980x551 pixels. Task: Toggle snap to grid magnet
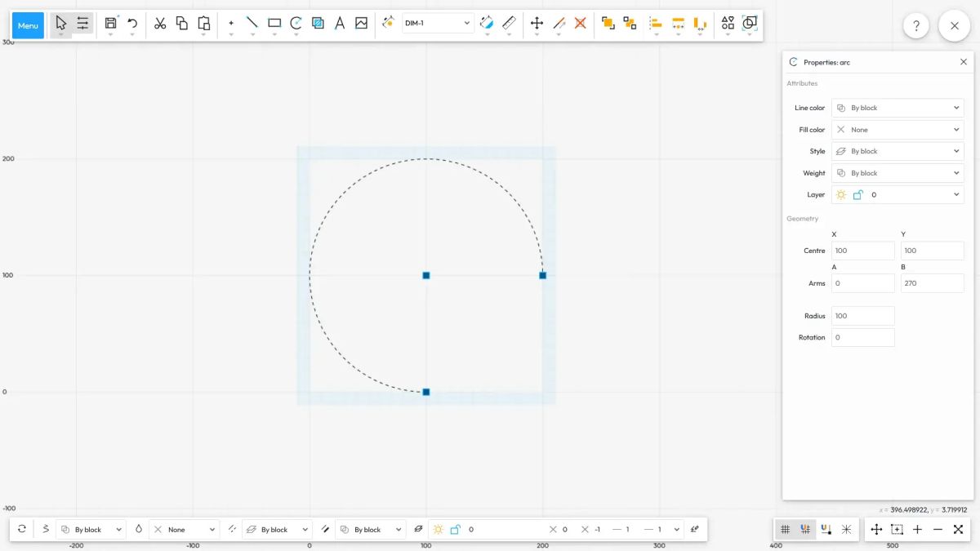(x=805, y=529)
